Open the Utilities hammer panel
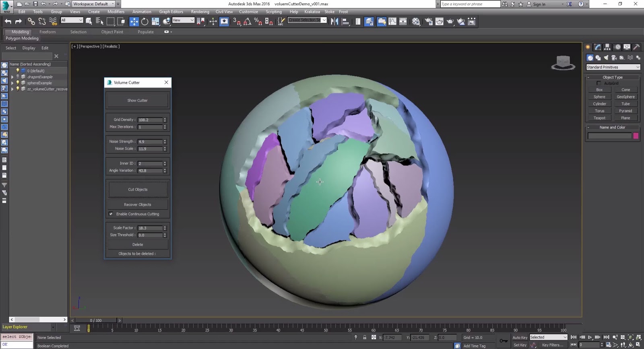This screenshot has width=644, height=349. click(x=636, y=47)
